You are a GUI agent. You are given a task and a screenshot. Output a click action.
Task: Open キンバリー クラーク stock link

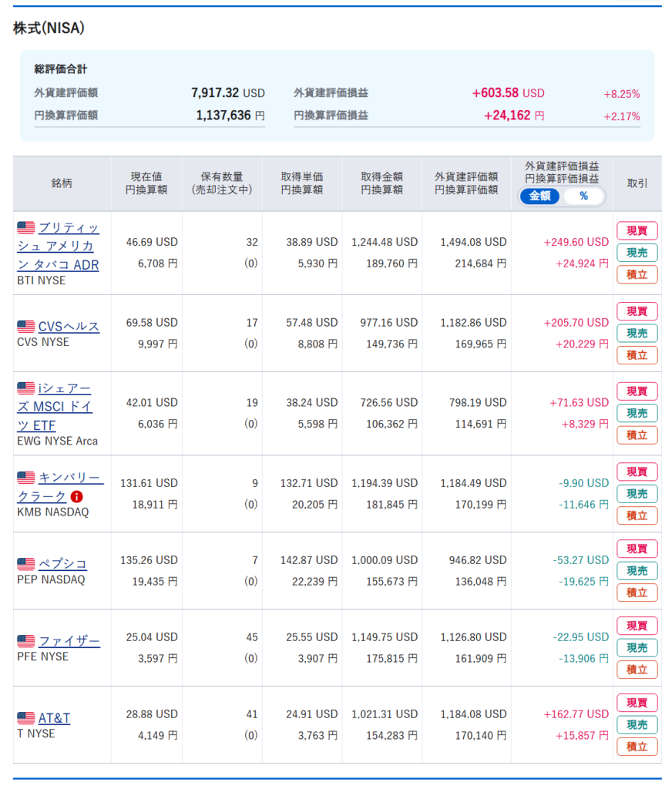pyautogui.click(x=60, y=487)
